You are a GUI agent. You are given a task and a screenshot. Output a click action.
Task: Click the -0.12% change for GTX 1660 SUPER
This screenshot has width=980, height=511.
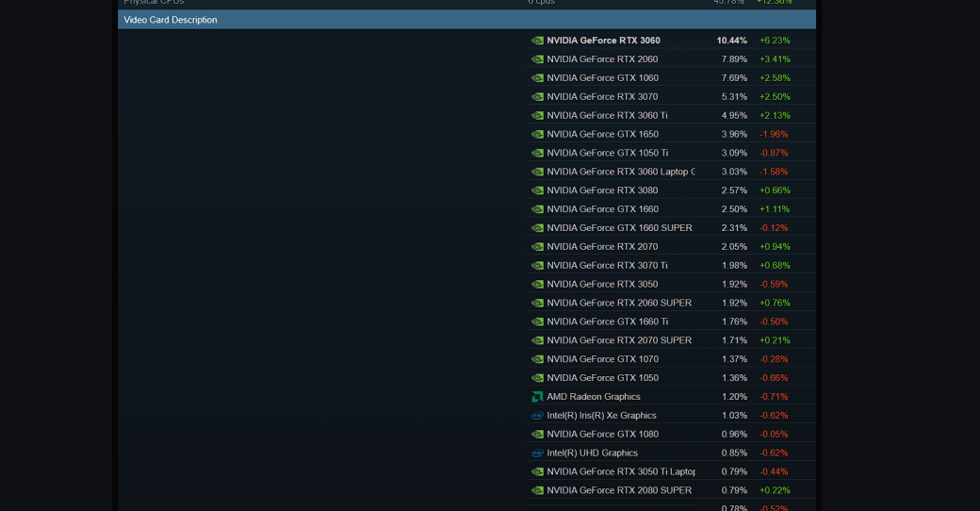tap(774, 227)
